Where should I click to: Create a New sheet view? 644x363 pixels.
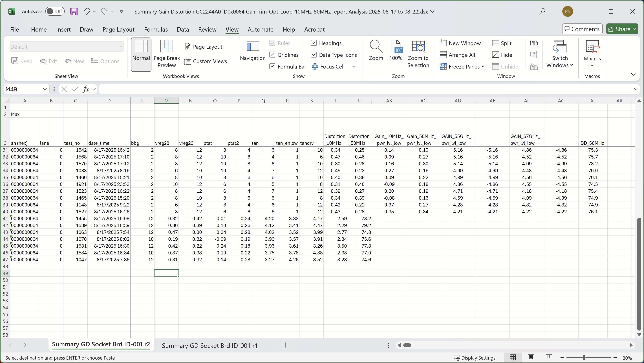(74, 61)
